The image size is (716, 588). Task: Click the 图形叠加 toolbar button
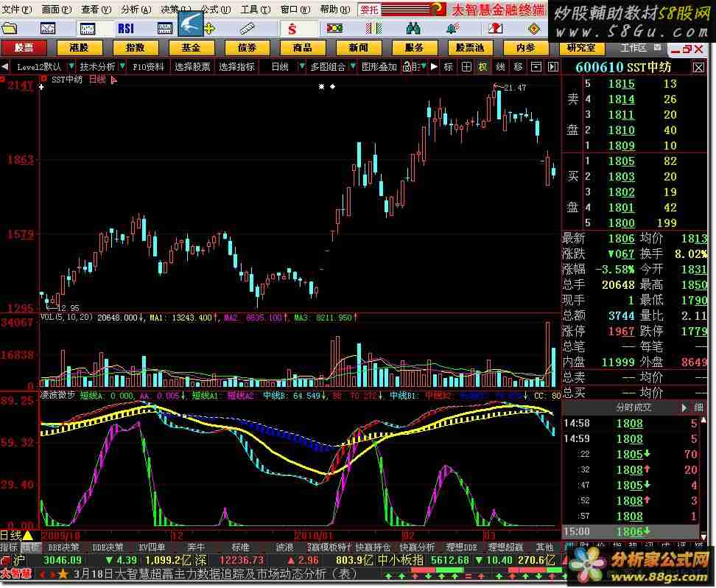point(379,67)
